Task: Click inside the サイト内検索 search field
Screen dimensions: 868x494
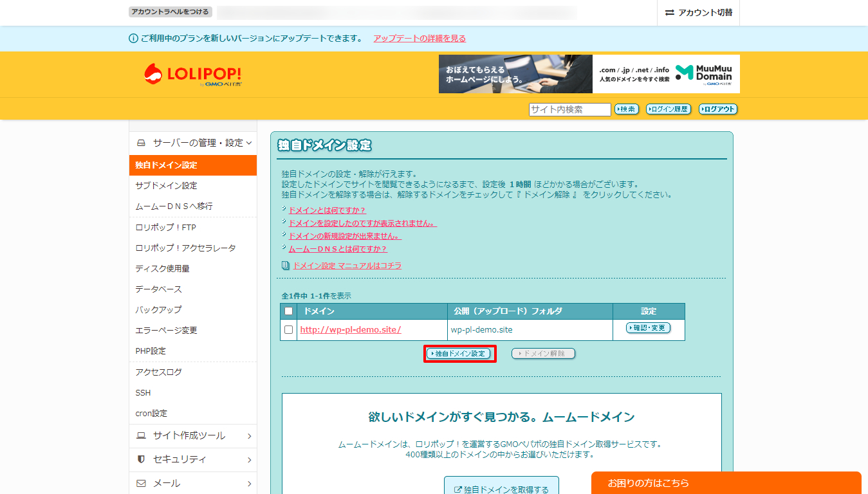Action: (x=569, y=109)
